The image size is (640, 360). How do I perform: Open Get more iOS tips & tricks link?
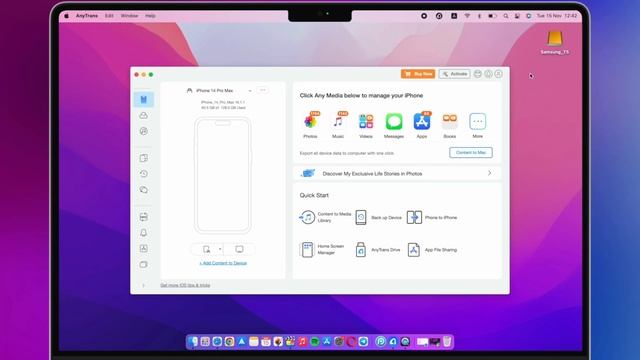coord(185,285)
